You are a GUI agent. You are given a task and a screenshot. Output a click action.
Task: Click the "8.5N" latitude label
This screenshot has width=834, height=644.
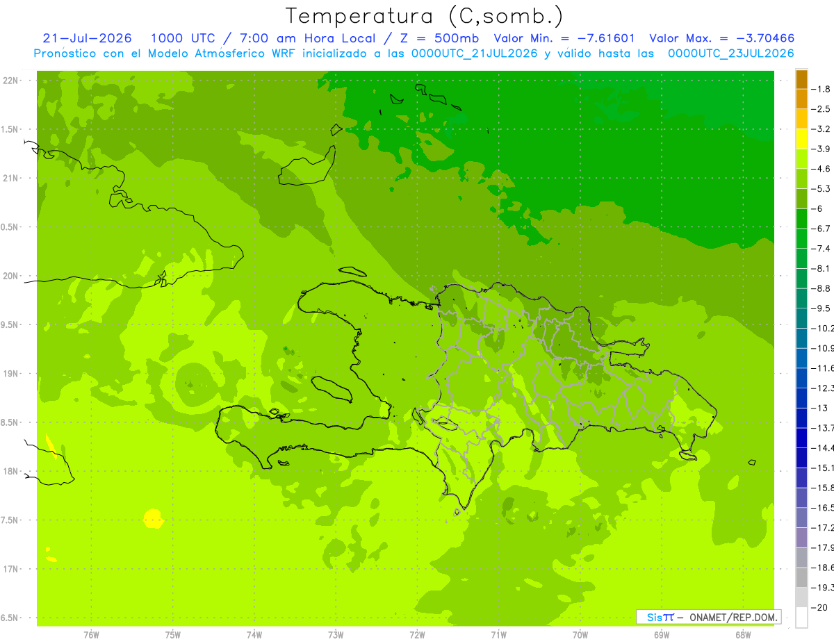point(10,422)
